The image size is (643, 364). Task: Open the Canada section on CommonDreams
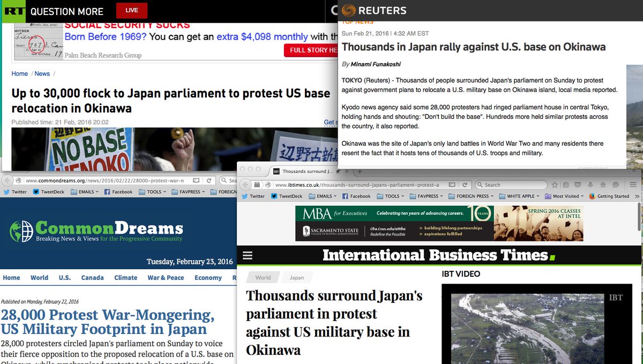pos(92,278)
